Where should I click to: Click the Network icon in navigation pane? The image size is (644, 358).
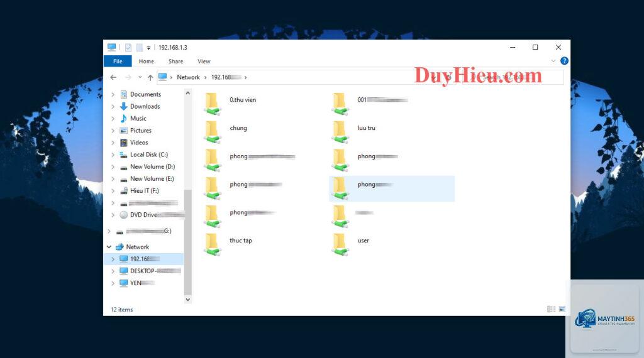click(x=119, y=247)
